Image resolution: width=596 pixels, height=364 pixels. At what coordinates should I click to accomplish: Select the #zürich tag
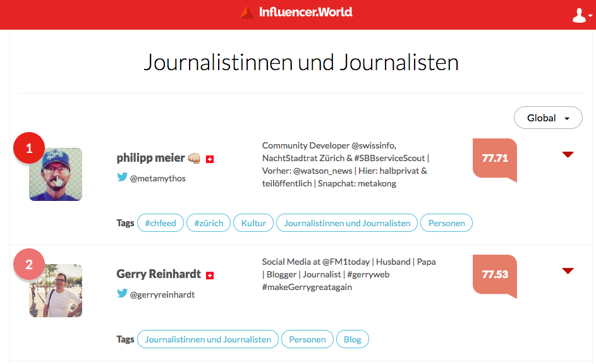point(209,223)
